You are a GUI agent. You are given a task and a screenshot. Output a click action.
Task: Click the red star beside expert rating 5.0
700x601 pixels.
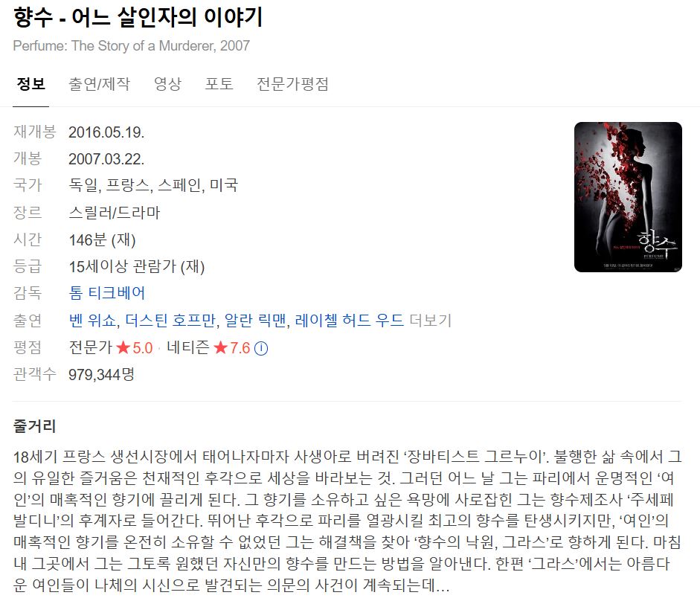tap(123, 348)
